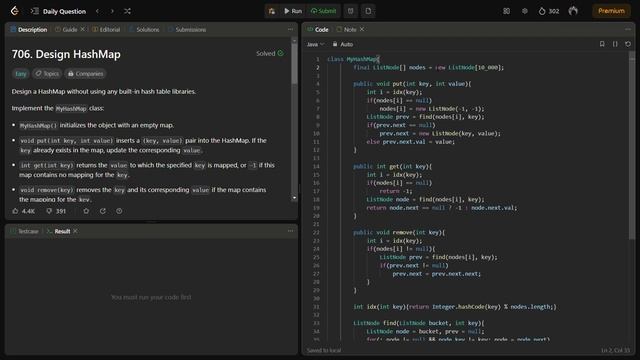The height and width of the screenshot is (360, 640).
Task: Open the debugger icon beside Run
Action: [272, 11]
